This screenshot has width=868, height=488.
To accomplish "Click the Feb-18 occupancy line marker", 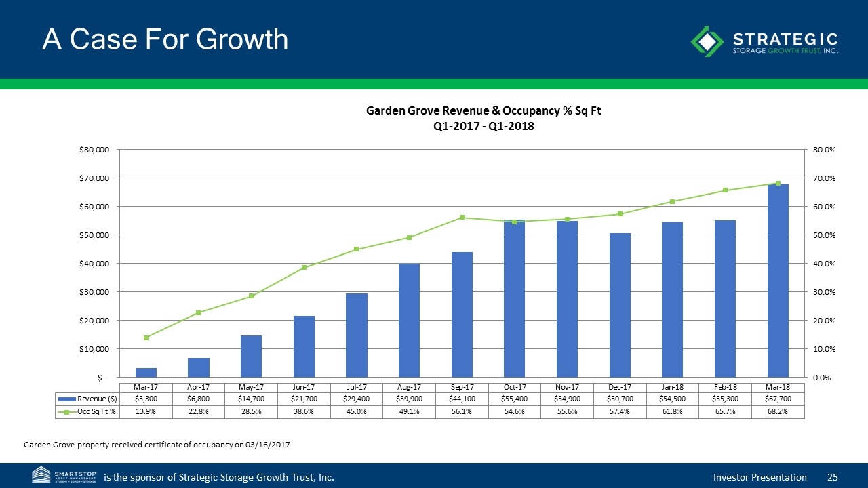I will click(x=725, y=190).
